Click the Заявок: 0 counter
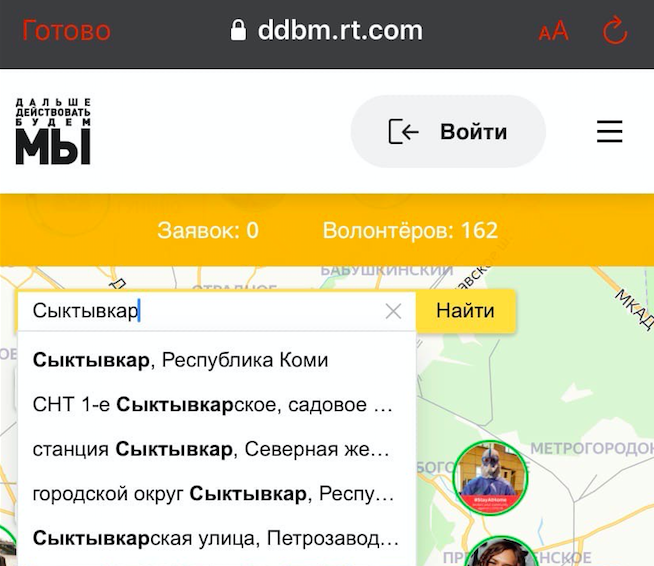654x566 pixels. coord(208,231)
